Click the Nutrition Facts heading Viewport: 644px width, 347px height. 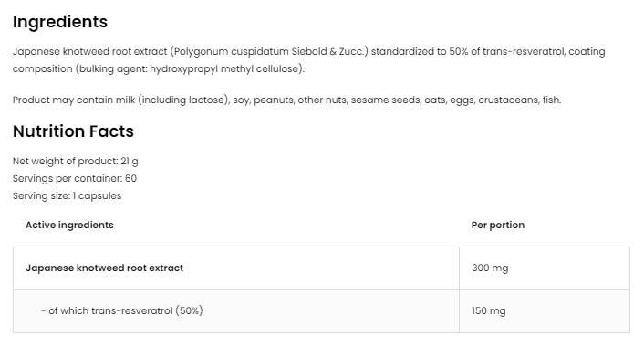click(73, 131)
